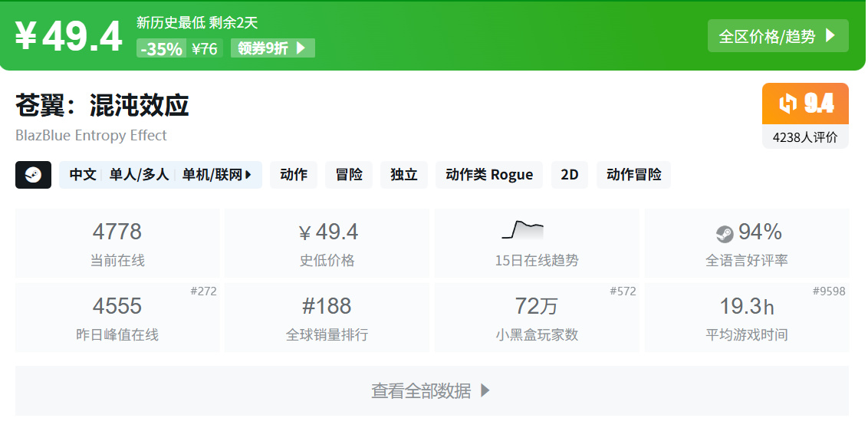Click the subtitle BlazBlue Entropy Effect

coord(91,136)
